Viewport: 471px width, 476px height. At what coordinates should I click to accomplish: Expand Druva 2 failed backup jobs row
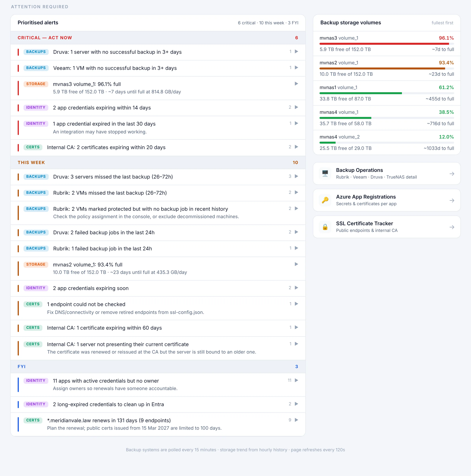pyautogui.click(x=296, y=232)
